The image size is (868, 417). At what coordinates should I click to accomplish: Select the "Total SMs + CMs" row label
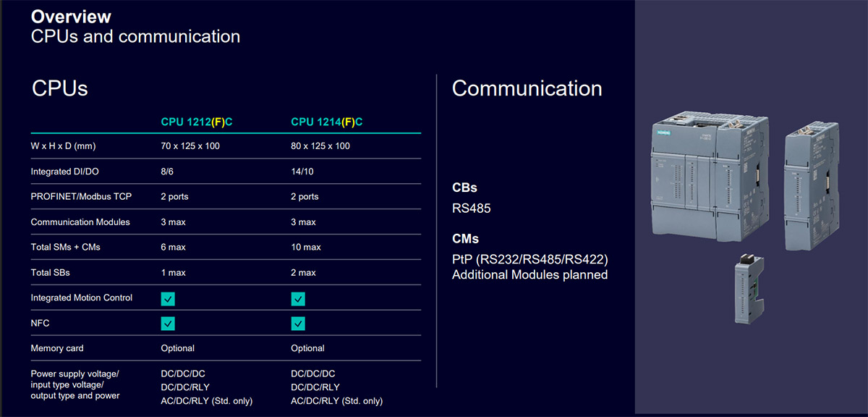pyautogui.click(x=65, y=248)
